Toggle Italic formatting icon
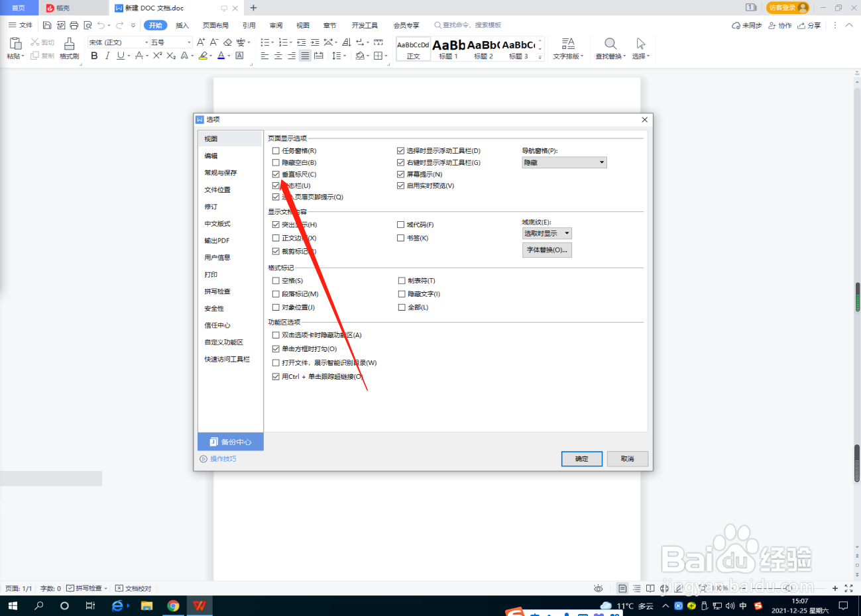The width and height of the screenshot is (861, 616). coord(107,56)
